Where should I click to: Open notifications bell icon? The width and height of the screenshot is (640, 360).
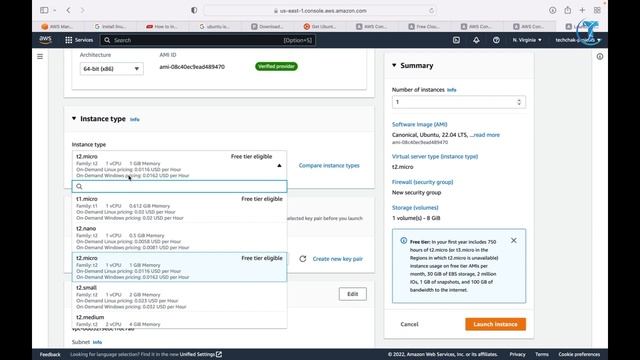(x=476, y=40)
